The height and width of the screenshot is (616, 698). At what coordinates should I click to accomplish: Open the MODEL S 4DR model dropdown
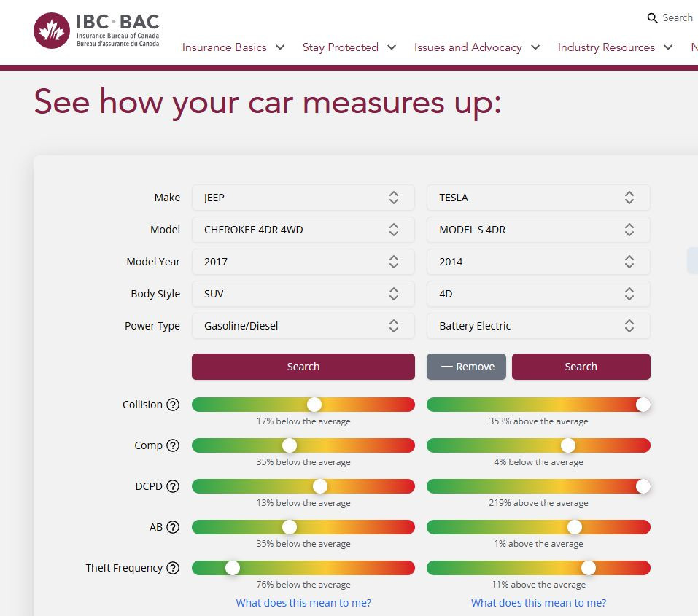coord(538,230)
